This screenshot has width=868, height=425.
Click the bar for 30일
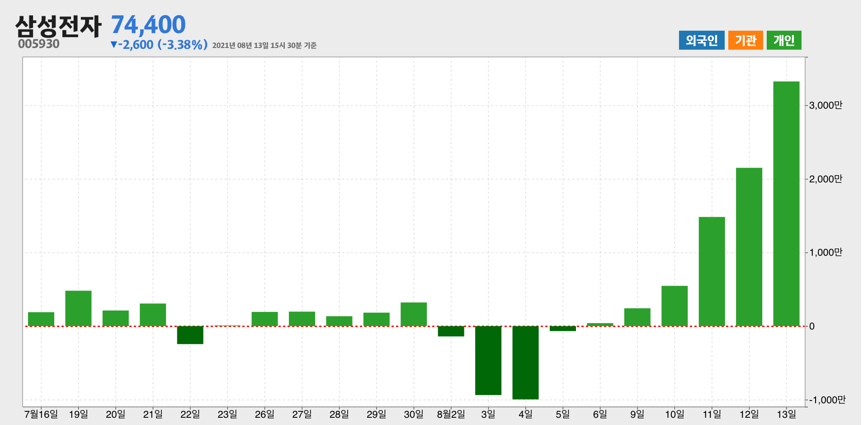pyautogui.click(x=414, y=314)
